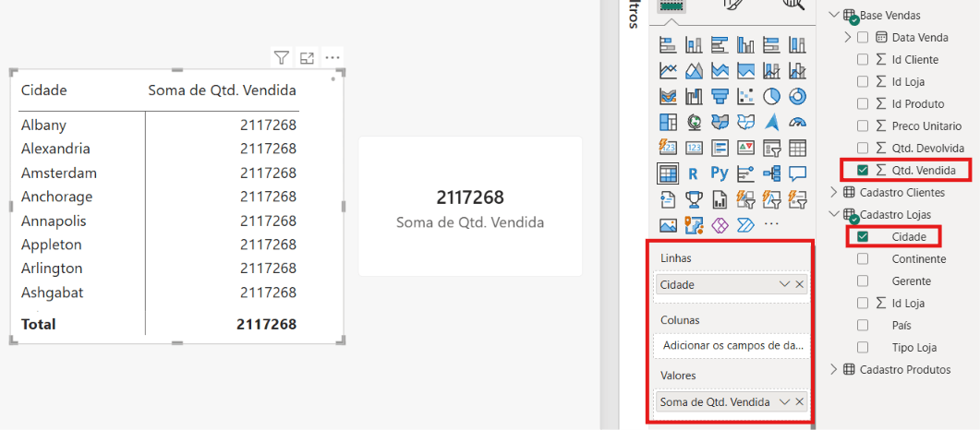Select the pie chart visual
980x430 pixels.
coord(772,96)
